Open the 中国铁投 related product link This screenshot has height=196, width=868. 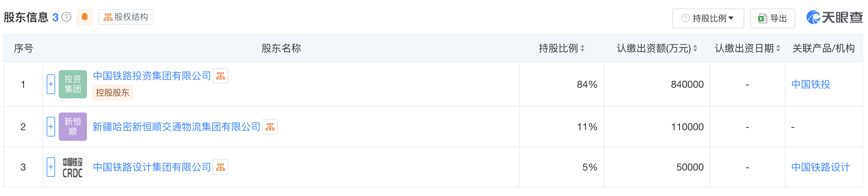click(811, 84)
